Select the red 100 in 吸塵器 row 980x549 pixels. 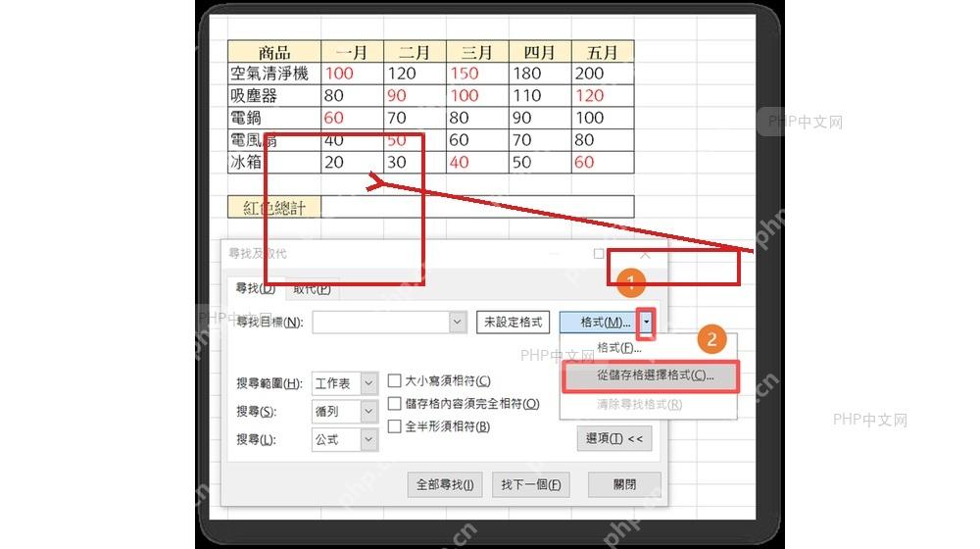[x=477, y=95]
